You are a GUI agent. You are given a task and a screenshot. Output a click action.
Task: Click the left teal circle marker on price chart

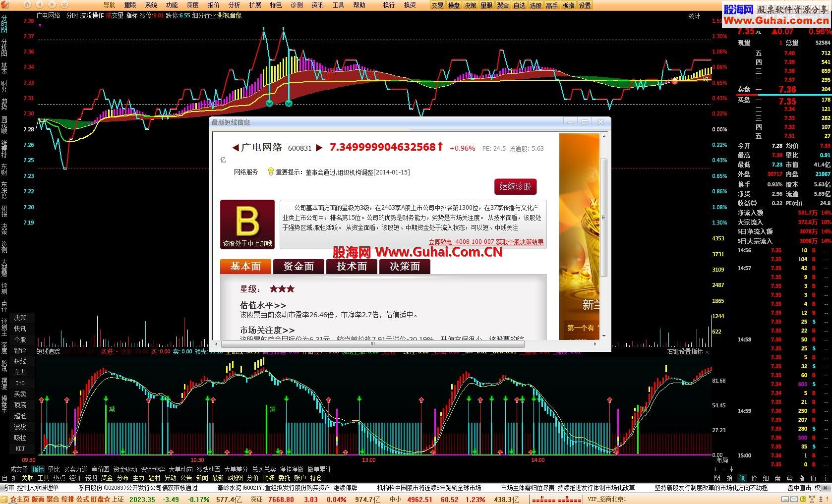click(269, 103)
